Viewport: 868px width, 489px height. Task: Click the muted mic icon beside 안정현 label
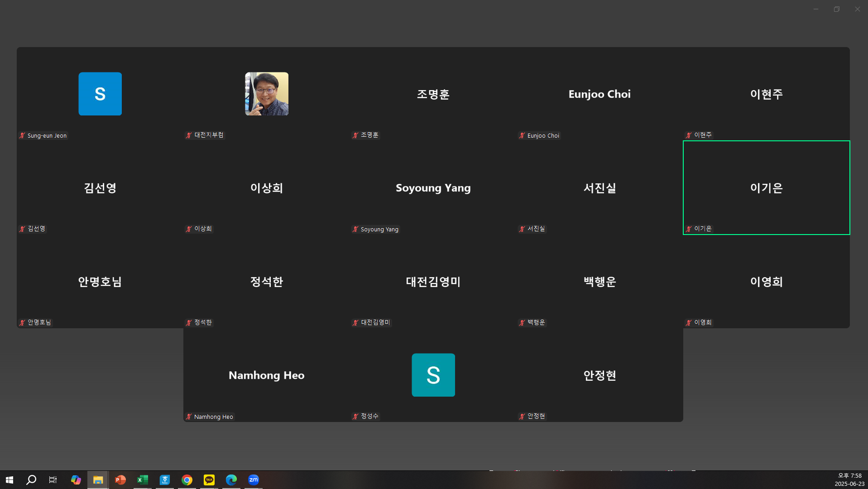pos(522,416)
